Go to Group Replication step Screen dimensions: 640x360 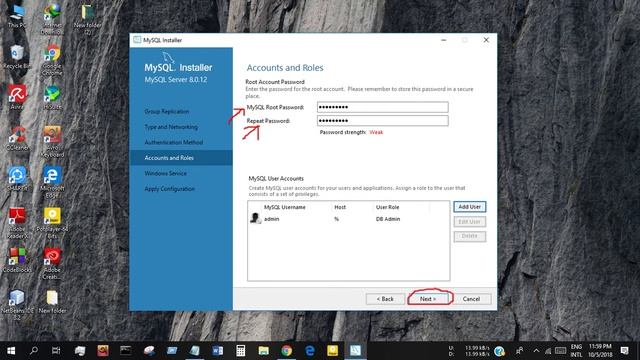click(167, 111)
